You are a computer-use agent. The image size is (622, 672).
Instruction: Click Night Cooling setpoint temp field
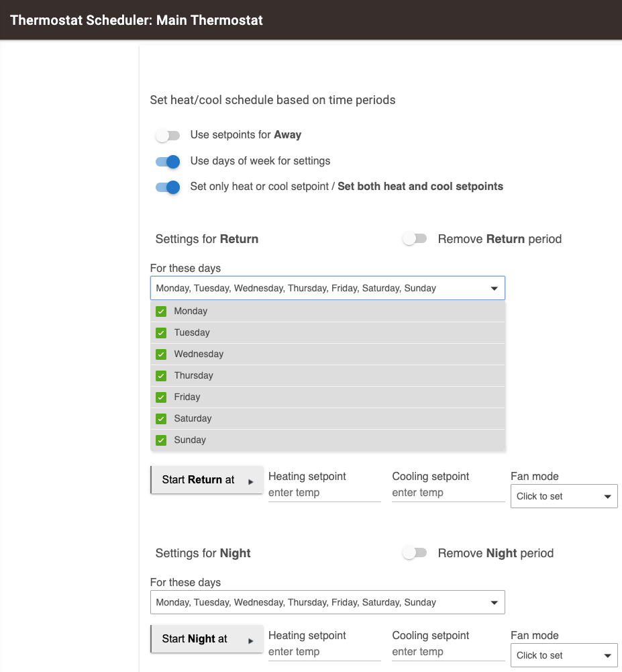(448, 652)
